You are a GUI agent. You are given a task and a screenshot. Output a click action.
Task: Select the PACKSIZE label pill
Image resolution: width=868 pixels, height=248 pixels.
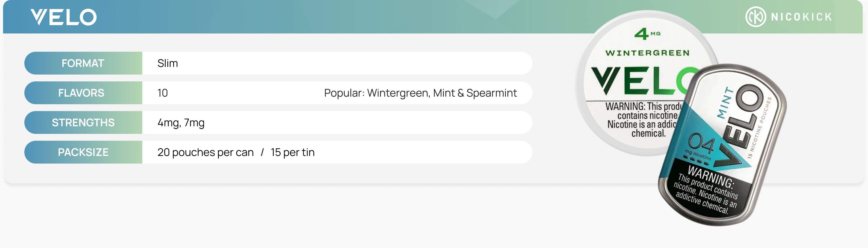83,152
